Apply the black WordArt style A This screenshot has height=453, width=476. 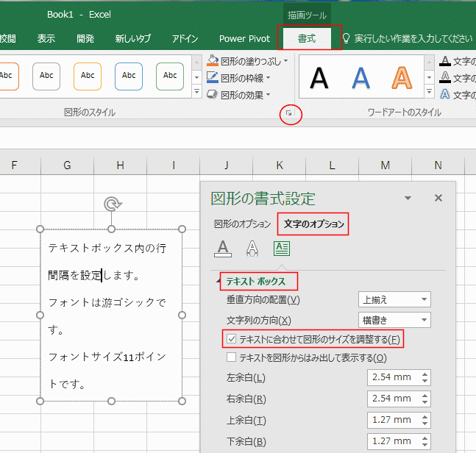[319, 77]
